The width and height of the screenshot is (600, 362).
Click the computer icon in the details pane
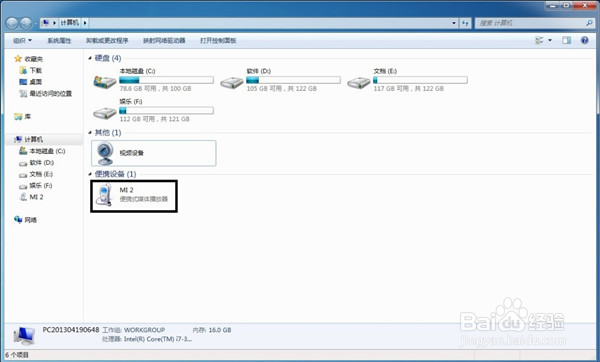(x=24, y=336)
